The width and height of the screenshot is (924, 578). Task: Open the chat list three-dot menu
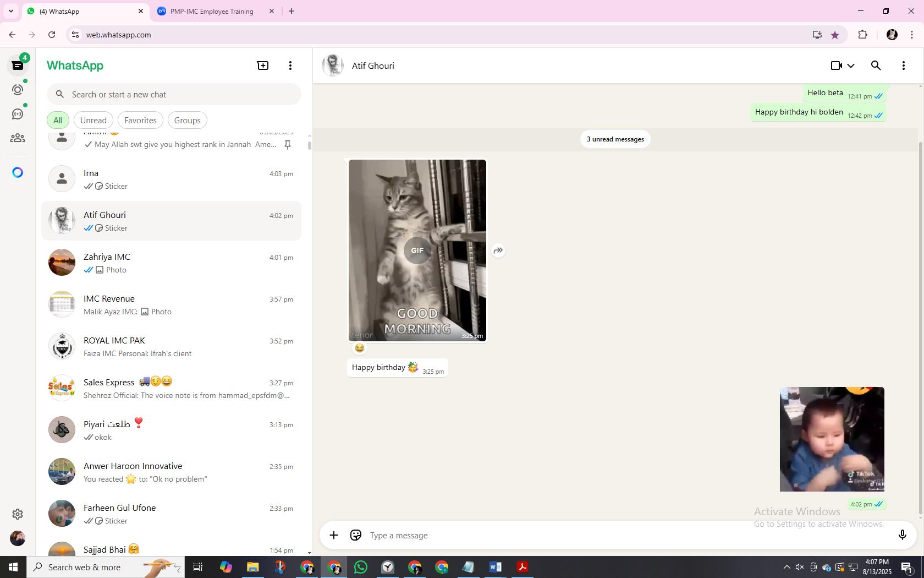tap(290, 66)
